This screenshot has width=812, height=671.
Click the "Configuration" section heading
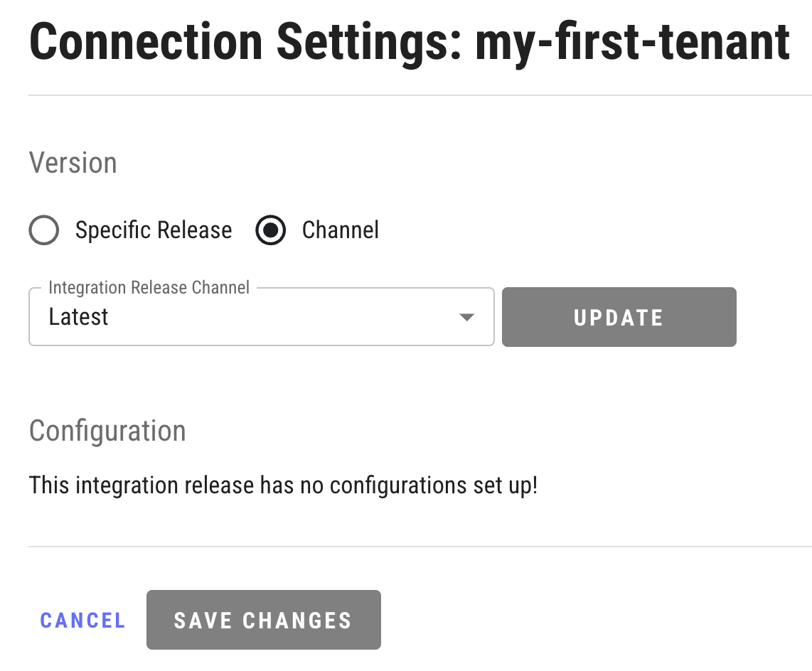[x=107, y=431]
